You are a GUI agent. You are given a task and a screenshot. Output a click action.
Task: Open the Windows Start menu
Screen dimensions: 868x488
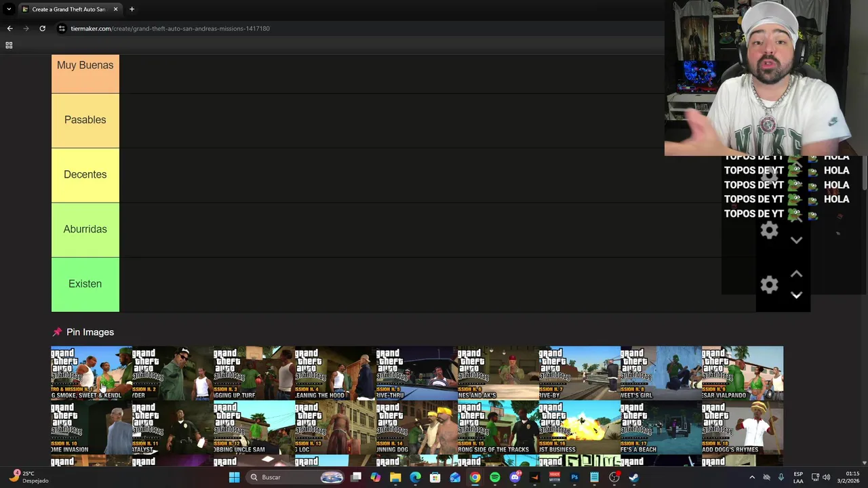click(x=234, y=477)
